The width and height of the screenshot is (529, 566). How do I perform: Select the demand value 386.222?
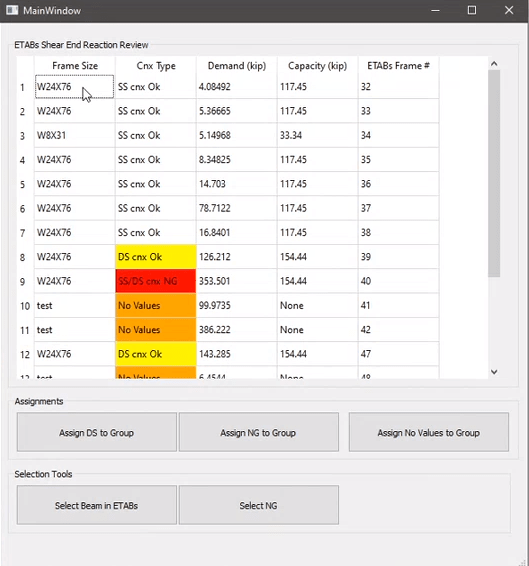tap(237, 330)
